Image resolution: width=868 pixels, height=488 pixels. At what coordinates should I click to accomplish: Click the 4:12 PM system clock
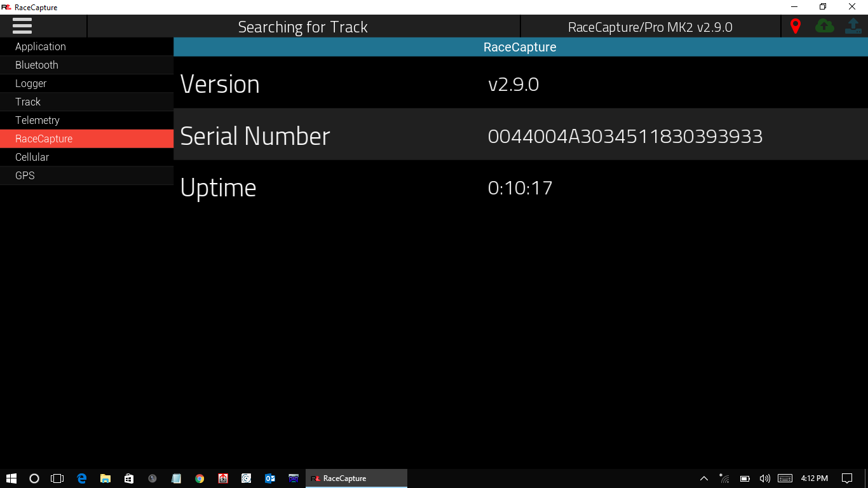click(814, 478)
